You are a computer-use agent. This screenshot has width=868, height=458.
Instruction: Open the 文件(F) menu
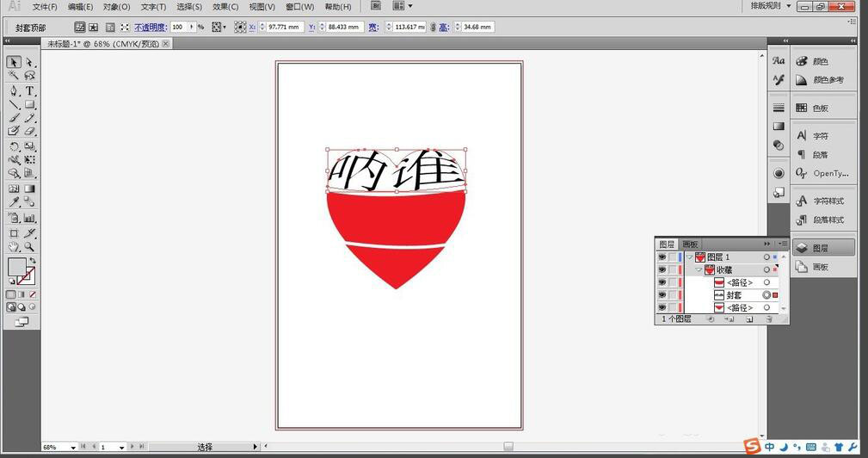(45, 7)
